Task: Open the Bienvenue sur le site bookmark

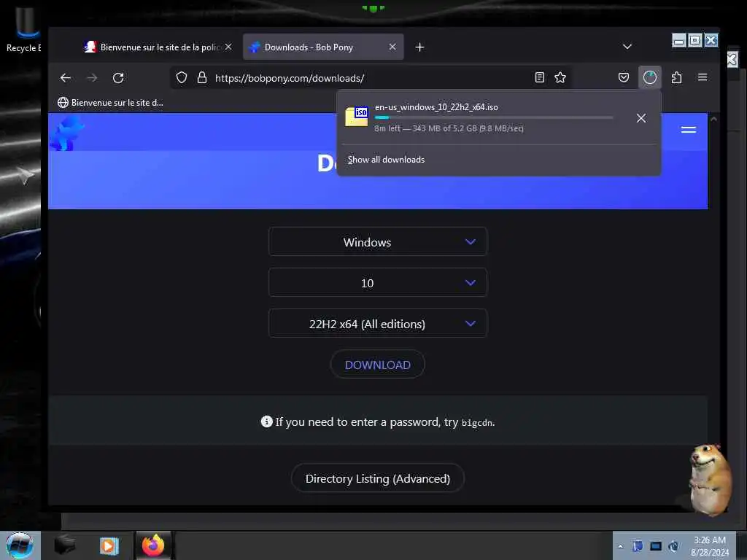Action: point(110,102)
